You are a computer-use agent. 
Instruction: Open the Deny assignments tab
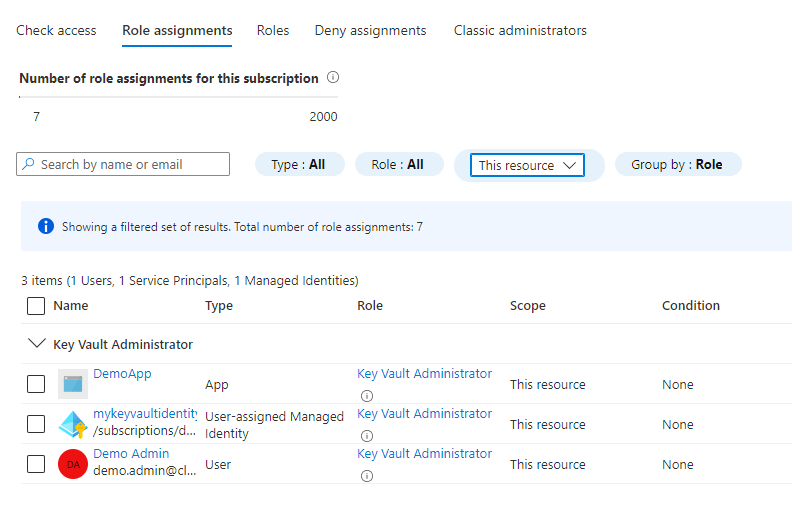pyautogui.click(x=370, y=31)
